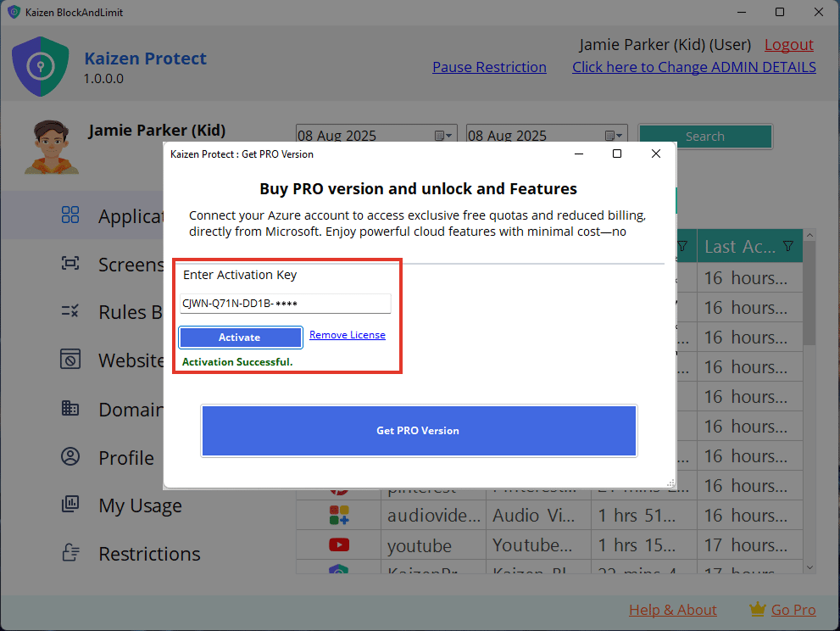840x631 pixels.
Task: Click the Profile person icon
Action: tap(70, 457)
